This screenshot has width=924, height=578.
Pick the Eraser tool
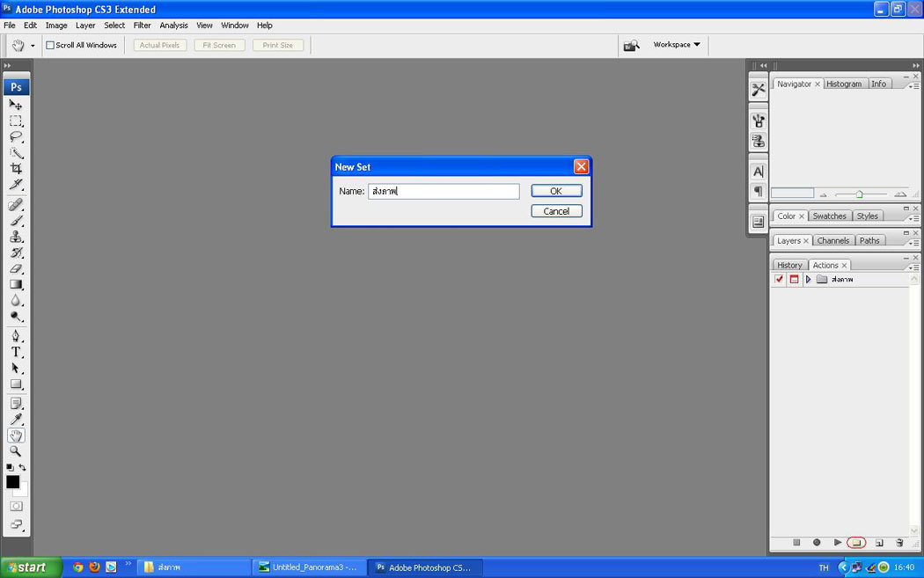tap(16, 269)
